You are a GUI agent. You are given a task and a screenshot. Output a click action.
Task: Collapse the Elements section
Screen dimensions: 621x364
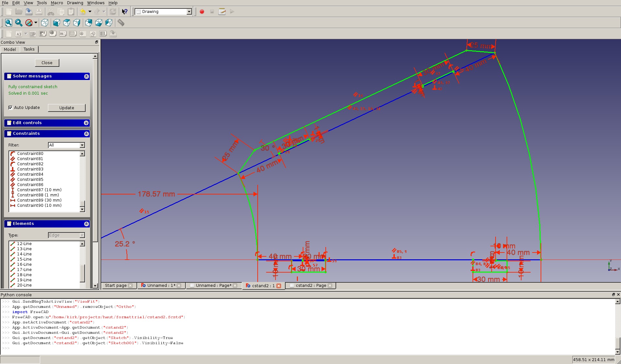click(86, 224)
